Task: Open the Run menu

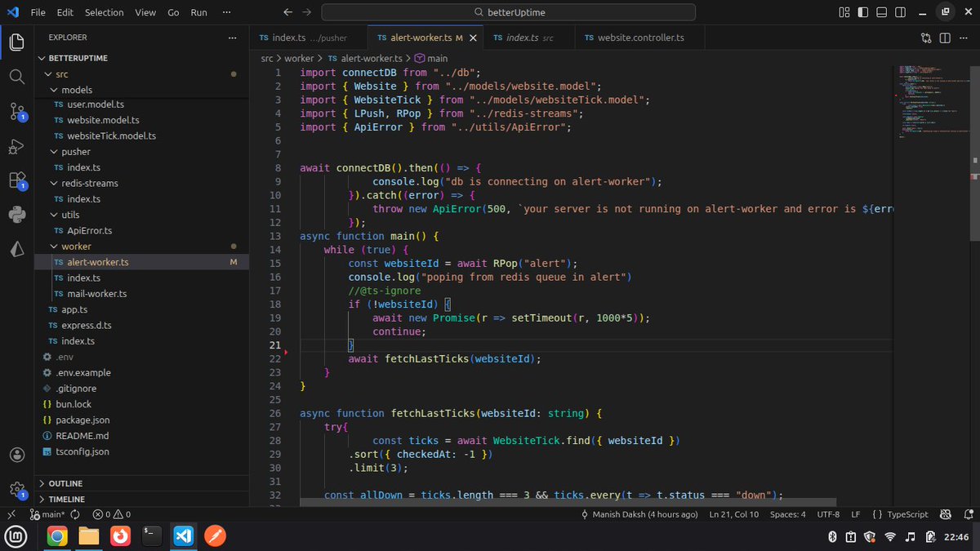Action: pyautogui.click(x=198, y=12)
